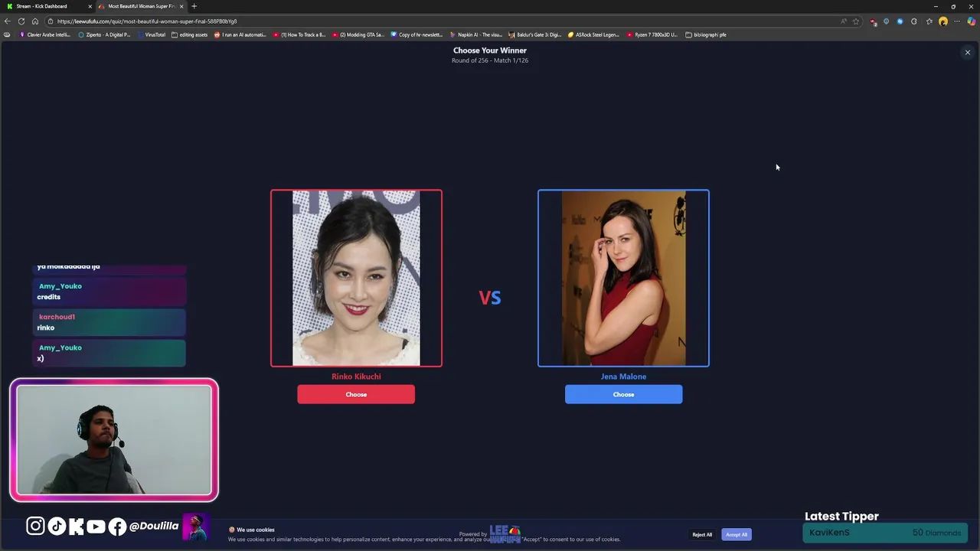Open the ASRock Steel Legen... bookmark

click(594, 34)
